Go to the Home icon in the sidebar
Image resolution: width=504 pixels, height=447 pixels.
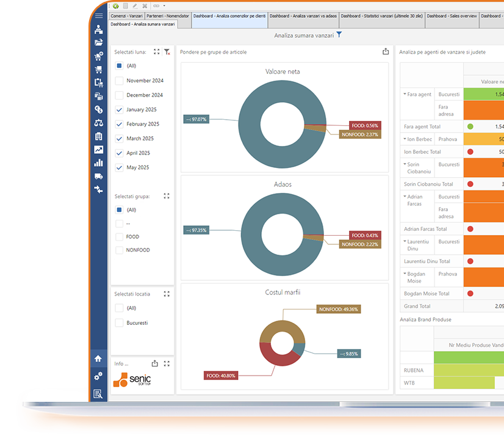click(98, 358)
